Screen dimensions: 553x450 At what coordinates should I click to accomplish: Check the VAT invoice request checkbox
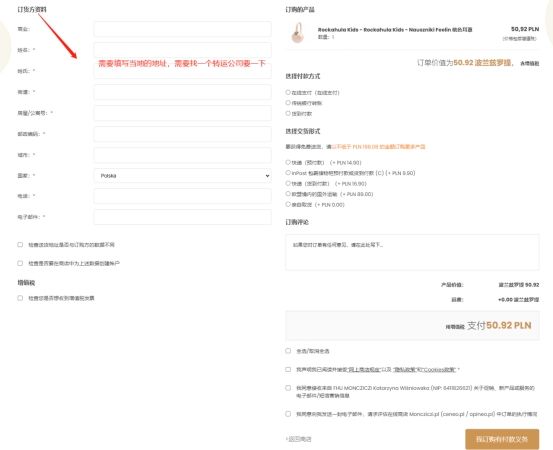[x=20, y=298]
